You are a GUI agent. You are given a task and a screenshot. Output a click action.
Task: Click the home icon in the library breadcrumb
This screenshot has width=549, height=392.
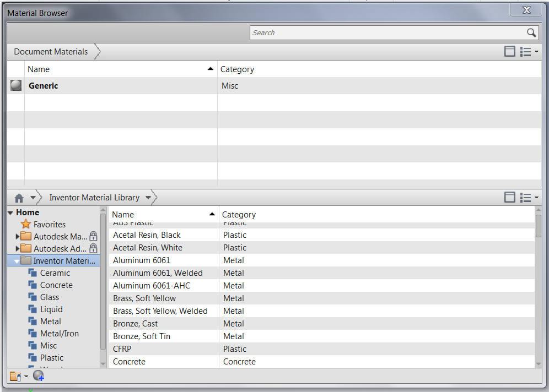pyautogui.click(x=19, y=197)
